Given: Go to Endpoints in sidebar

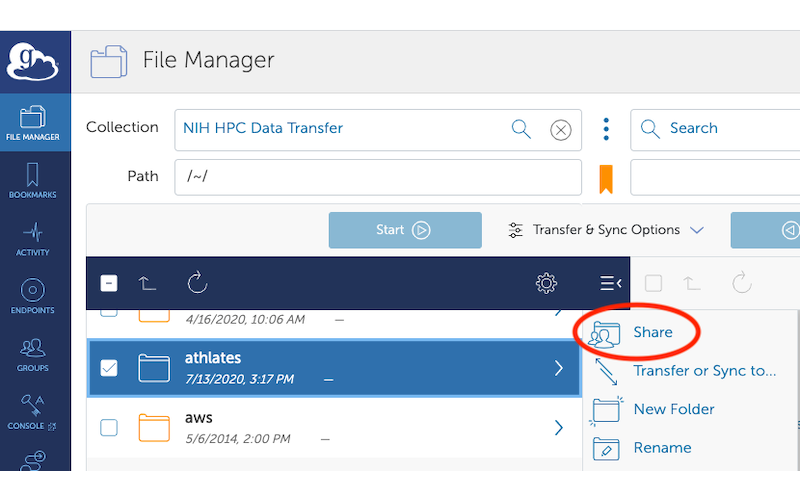Looking at the screenshot, I should pos(35,297).
